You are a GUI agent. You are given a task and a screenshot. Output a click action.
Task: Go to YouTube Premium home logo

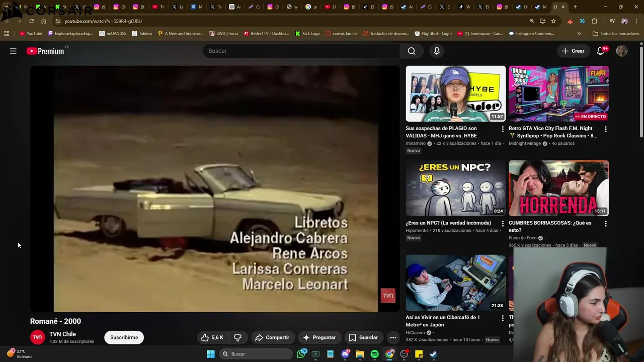point(45,51)
